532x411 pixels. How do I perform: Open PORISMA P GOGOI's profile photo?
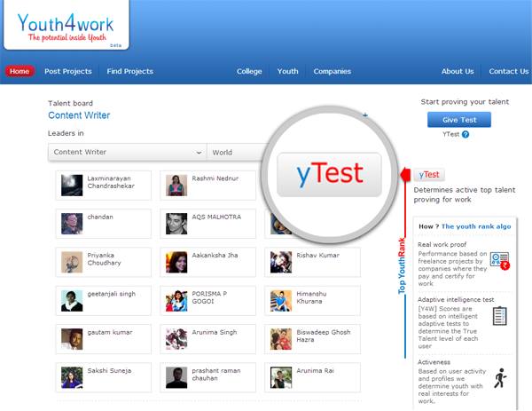click(176, 301)
